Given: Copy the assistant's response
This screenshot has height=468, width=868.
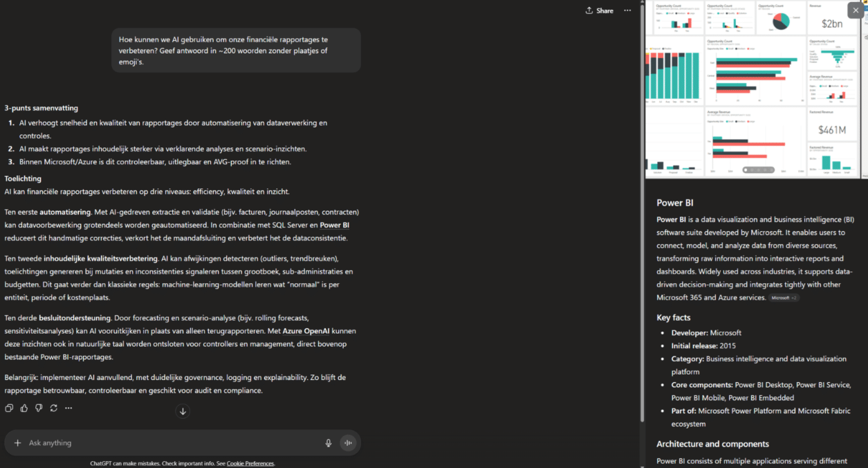Looking at the screenshot, I should tap(9, 408).
